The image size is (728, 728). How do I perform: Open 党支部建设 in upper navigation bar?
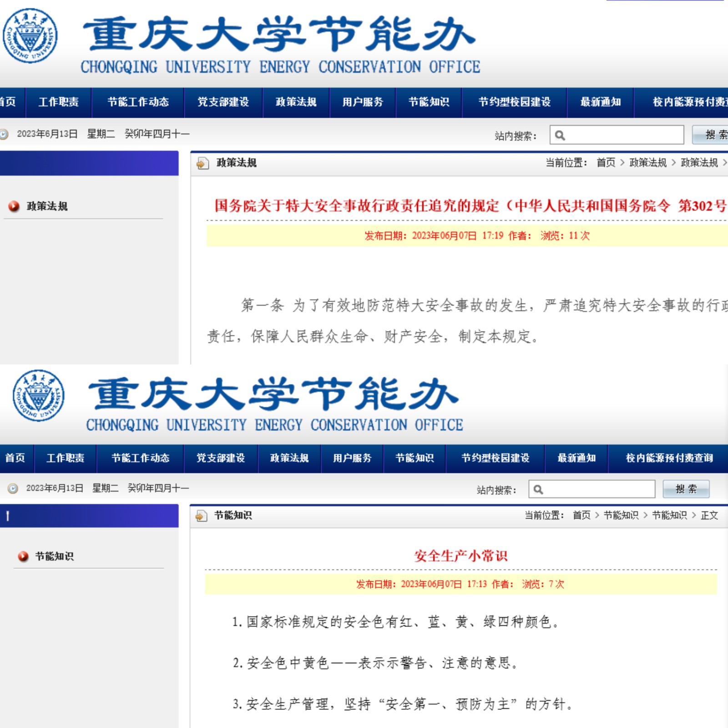click(x=223, y=102)
